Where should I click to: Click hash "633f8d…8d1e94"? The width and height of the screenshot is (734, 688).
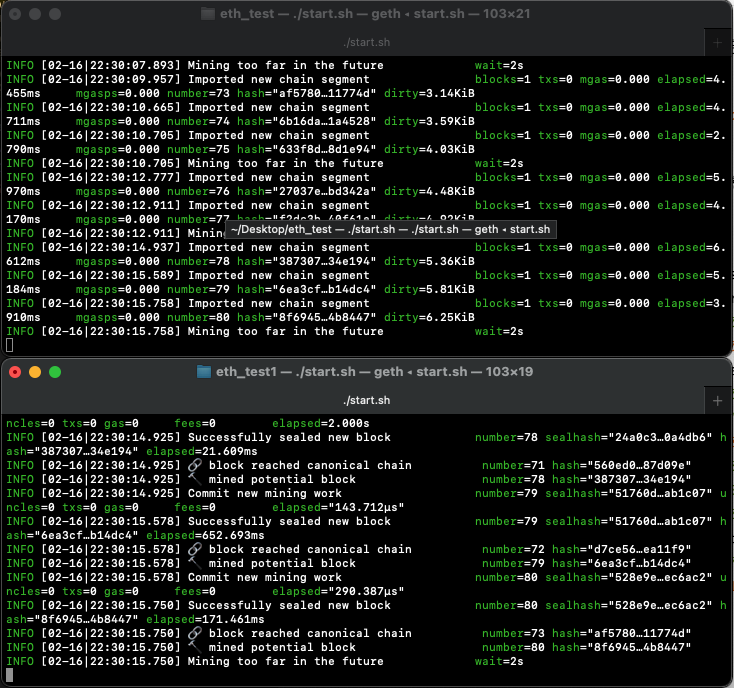coord(307,149)
